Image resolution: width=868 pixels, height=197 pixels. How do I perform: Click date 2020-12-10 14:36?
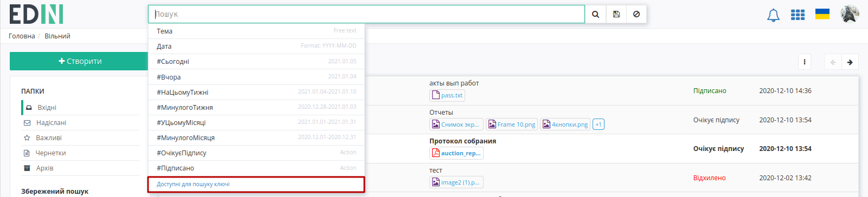pos(785,91)
